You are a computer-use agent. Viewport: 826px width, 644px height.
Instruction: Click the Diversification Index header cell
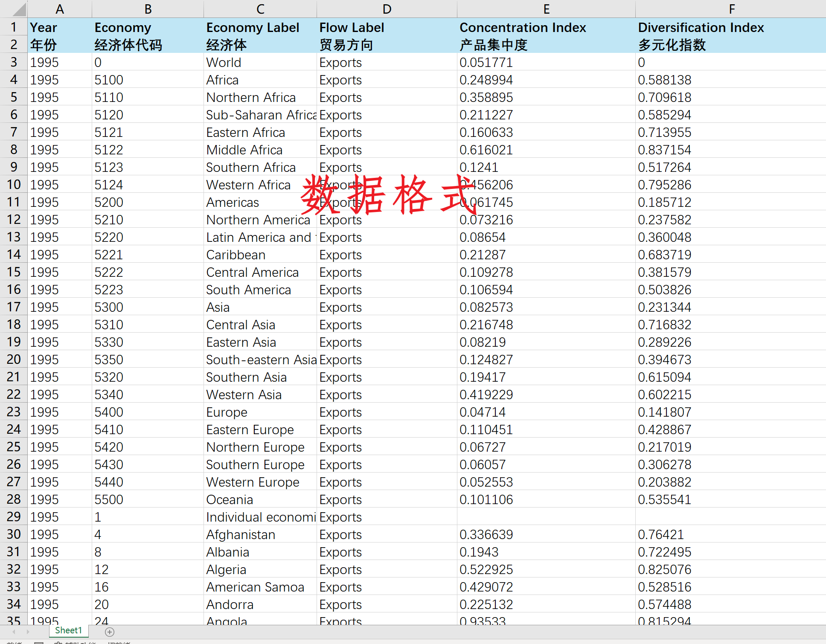[x=701, y=28]
